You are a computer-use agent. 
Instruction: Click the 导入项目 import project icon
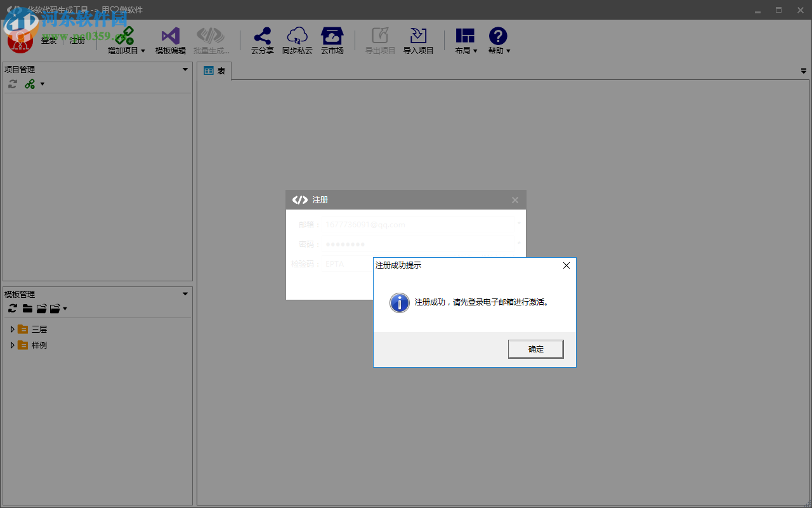point(418,36)
